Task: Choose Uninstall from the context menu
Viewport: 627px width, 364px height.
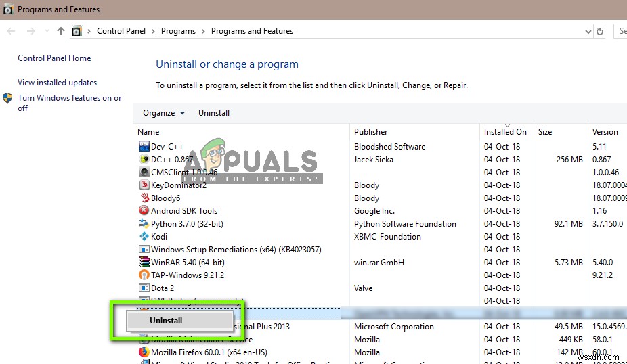Action: [x=179, y=321]
